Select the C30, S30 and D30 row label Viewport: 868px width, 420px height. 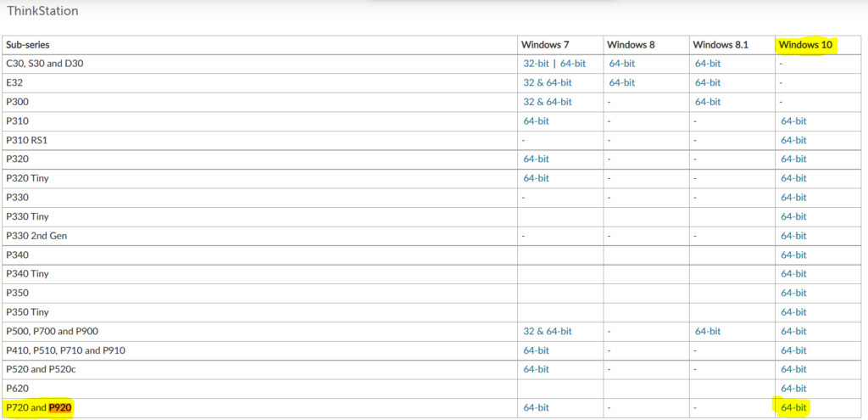point(44,64)
